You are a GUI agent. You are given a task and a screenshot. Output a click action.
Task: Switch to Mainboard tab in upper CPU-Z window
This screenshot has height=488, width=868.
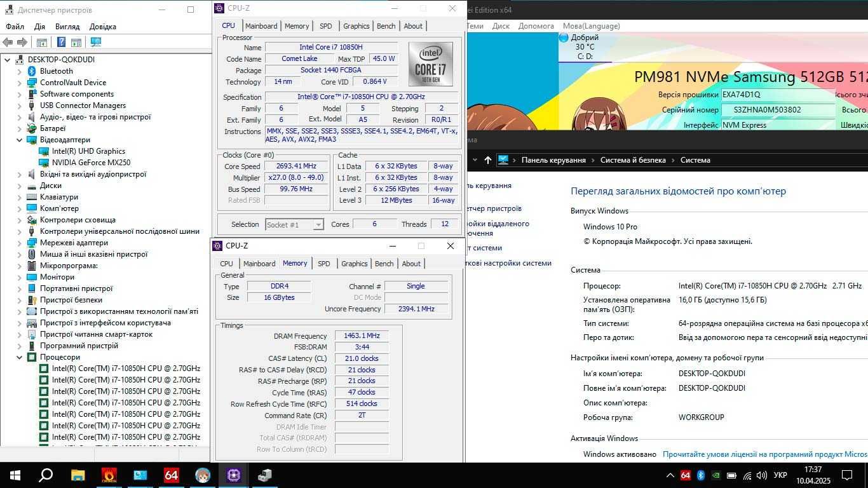[x=261, y=26]
